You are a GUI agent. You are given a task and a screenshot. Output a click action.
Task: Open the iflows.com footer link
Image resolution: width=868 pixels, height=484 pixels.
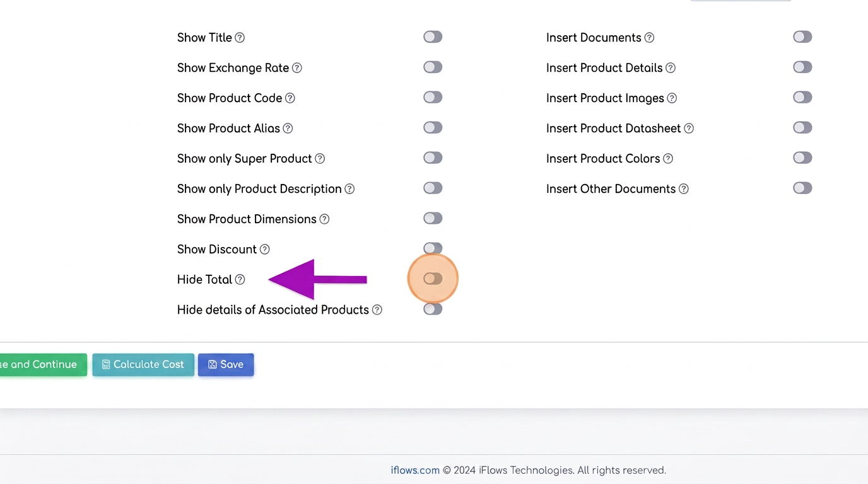(415, 470)
